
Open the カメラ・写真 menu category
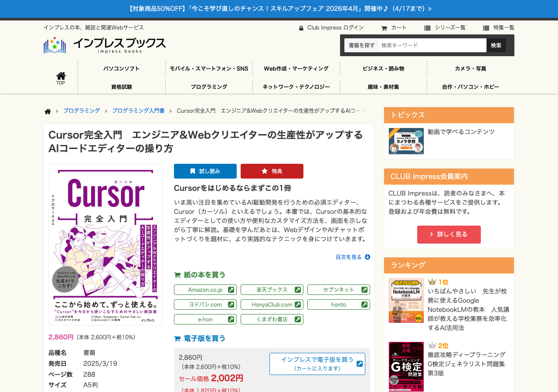click(470, 68)
